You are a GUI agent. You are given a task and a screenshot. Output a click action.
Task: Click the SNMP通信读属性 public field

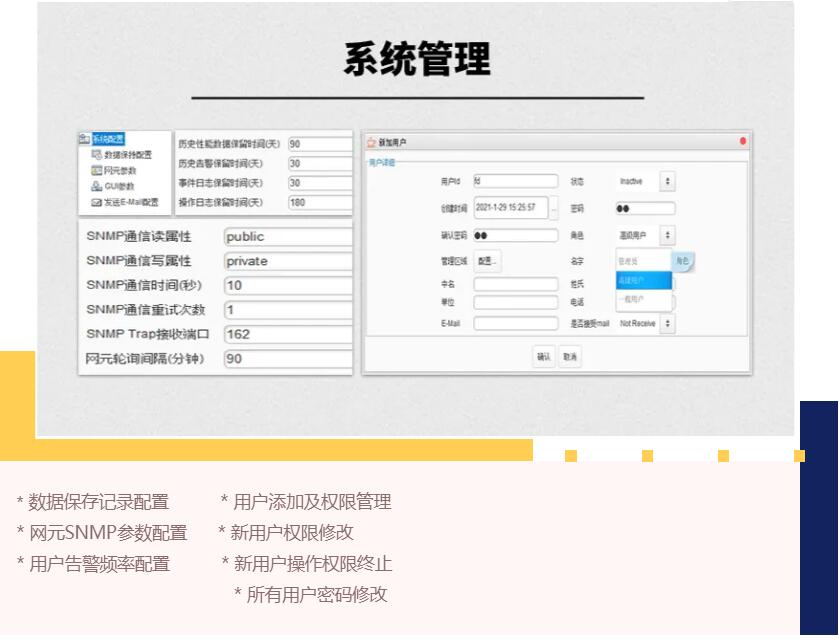click(x=287, y=238)
